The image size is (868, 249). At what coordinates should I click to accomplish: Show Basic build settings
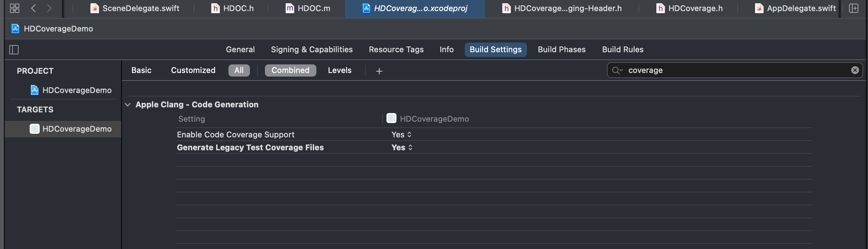(x=141, y=70)
